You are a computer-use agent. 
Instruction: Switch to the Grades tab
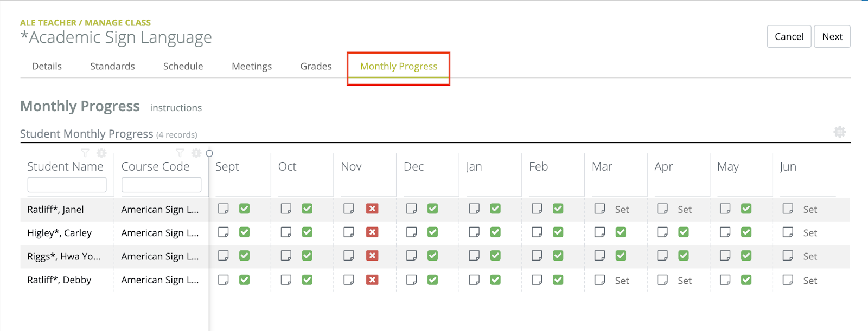316,66
